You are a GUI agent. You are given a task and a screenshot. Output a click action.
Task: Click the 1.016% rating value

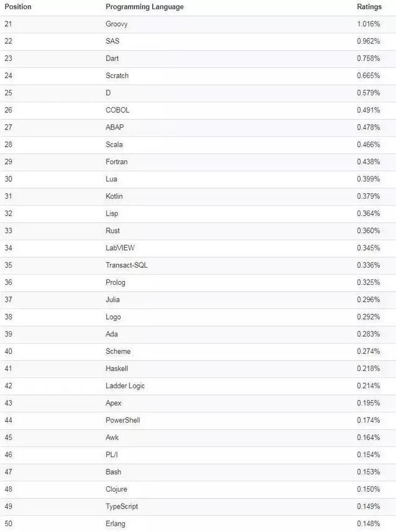[x=368, y=24]
